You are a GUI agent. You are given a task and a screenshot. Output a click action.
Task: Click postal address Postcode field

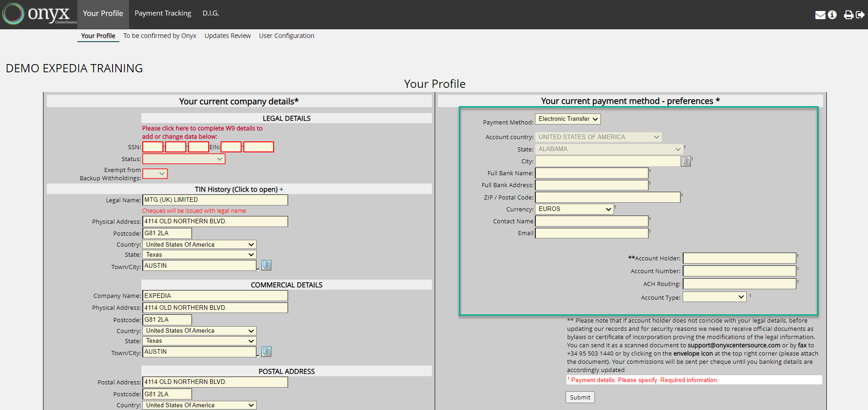click(167, 394)
